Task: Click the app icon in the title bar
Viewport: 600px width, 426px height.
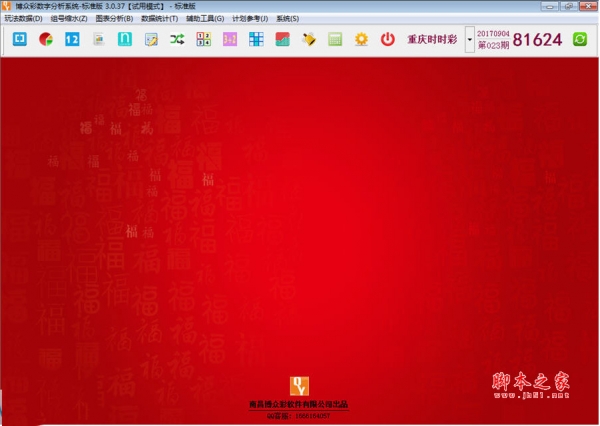Action: (x=6, y=6)
